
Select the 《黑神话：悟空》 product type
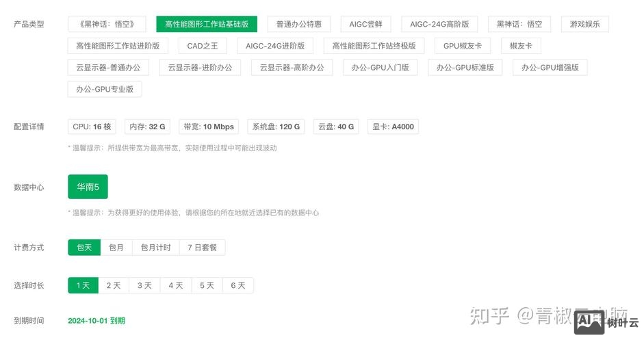[x=107, y=25]
